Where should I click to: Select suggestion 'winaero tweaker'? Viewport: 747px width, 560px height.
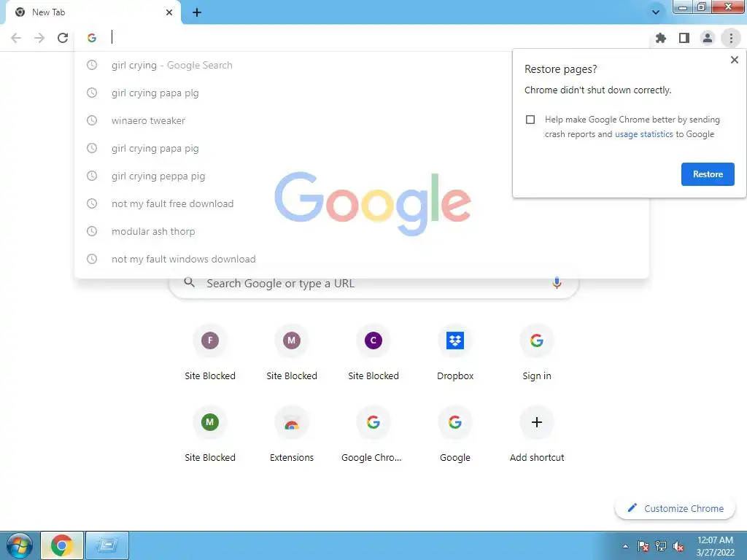[x=362, y=120]
